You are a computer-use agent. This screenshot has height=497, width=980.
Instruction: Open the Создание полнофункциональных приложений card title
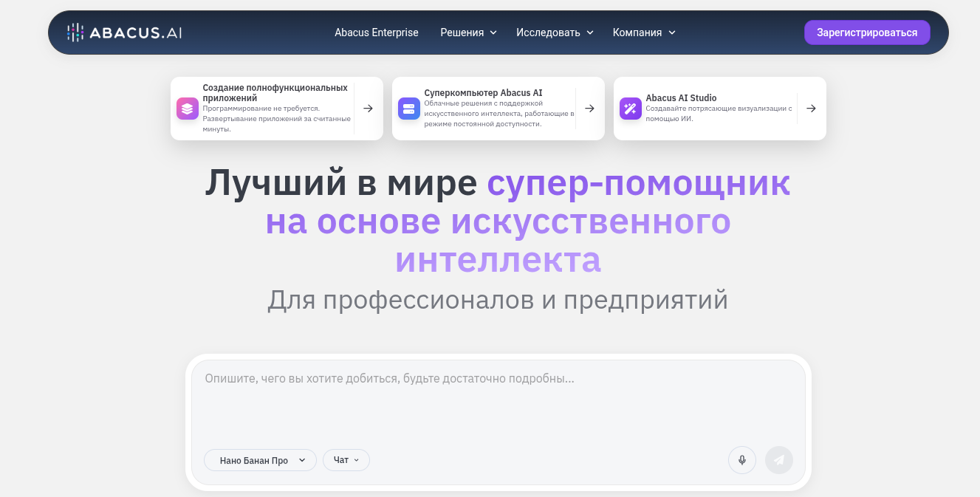[x=275, y=92]
